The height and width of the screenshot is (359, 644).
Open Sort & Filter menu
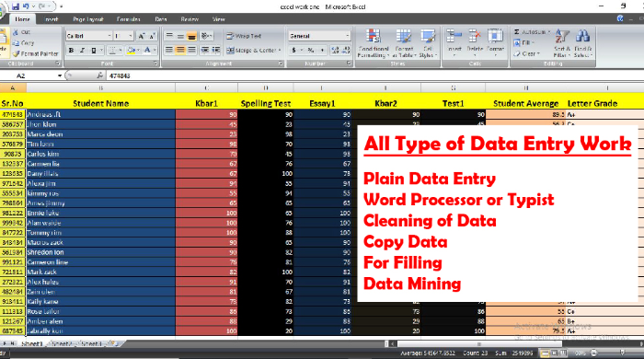click(561, 43)
